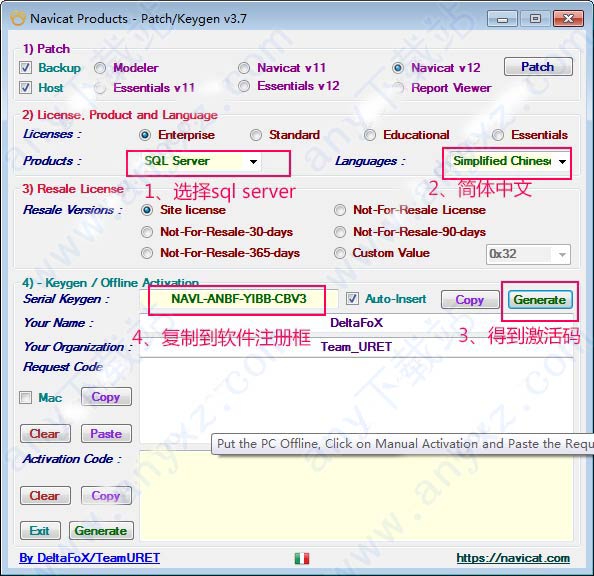This screenshot has height=576, width=594.
Task: Choose the Essentials license option
Action: pyautogui.click(x=498, y=135)
